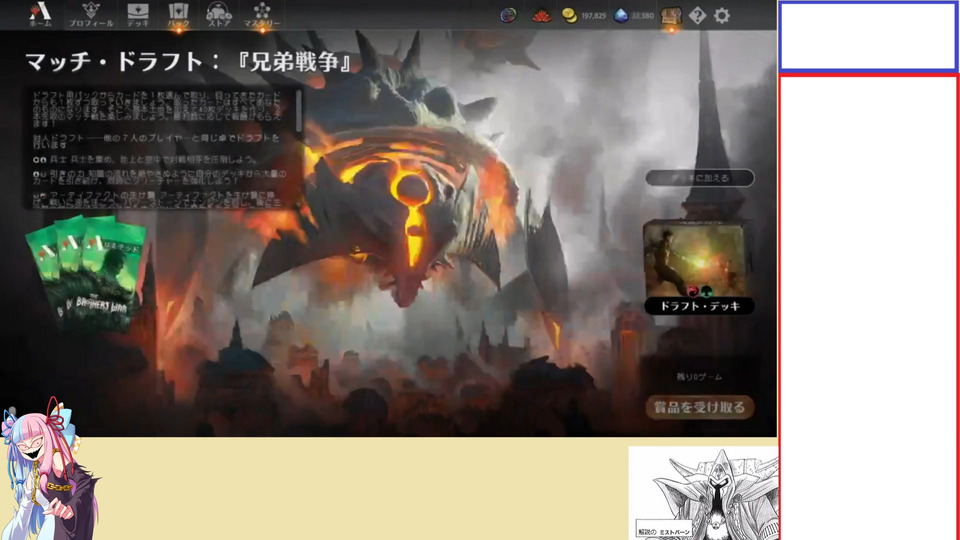The image size is (960, 540).
Task: Click the 賞品を受け取る claim prize button
Action: click(700, 407)
